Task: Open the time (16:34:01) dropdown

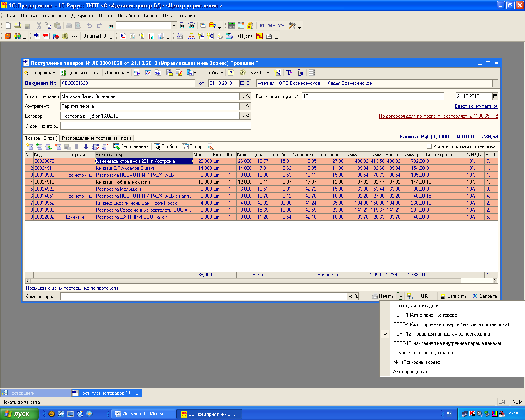Action: click(x=255, y=73)
